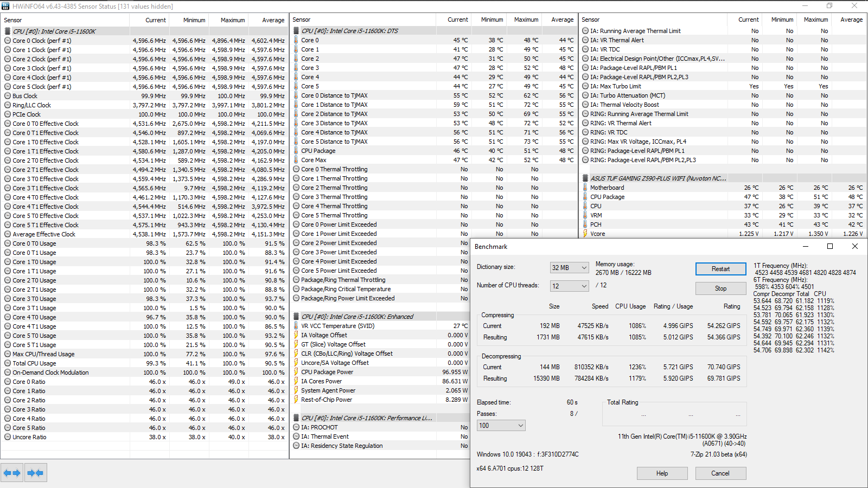Select the IA: Running Average Thermal Limit row
This screenshot has width=868, height=488.
pyautogui.click(x=723, y=31)
